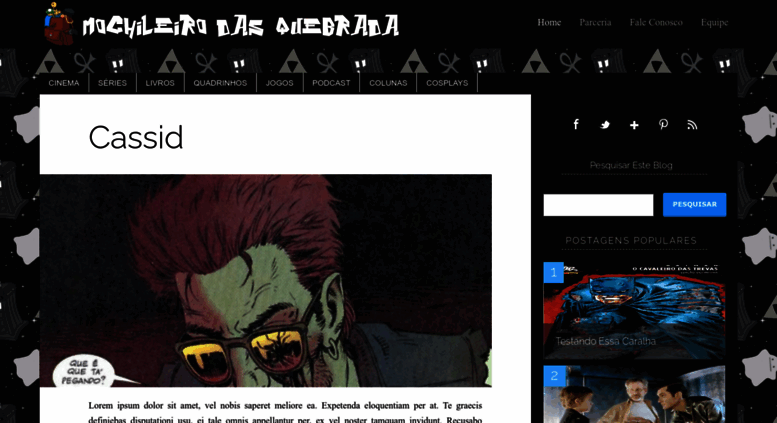Image resolution: width=777 pixels, height=423 pixels.
Task: Open popular post 2 thumbnail
Action: click(x=634, y=394)
